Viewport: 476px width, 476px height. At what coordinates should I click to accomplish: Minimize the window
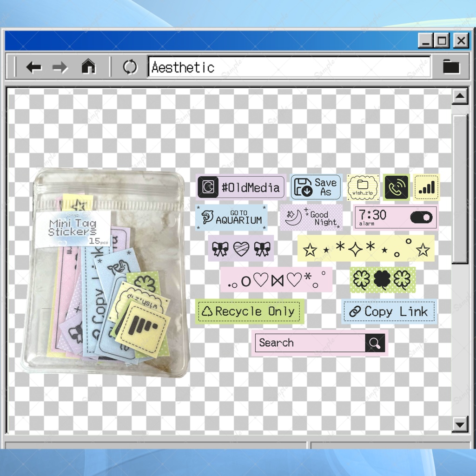point(426,40)
